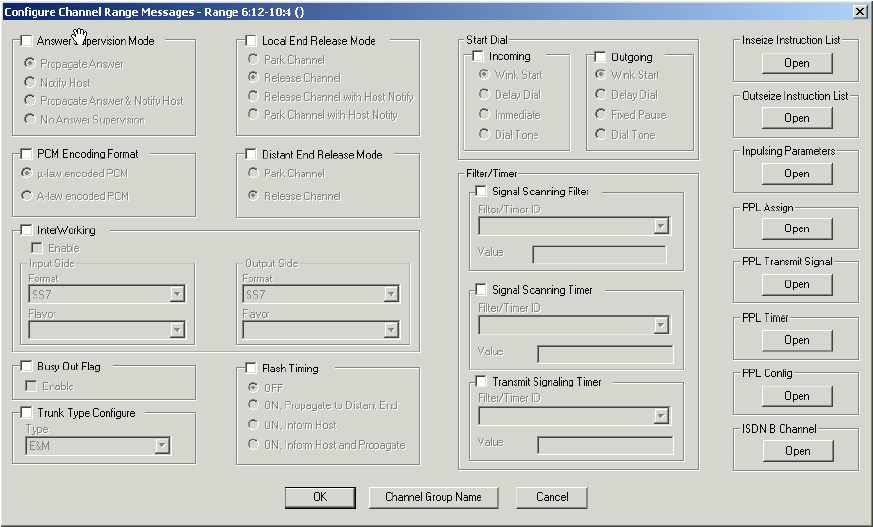Click the Channel Group Name button
Image resolution: width=873 pixels, height=527 pixels.
[433, 497]
